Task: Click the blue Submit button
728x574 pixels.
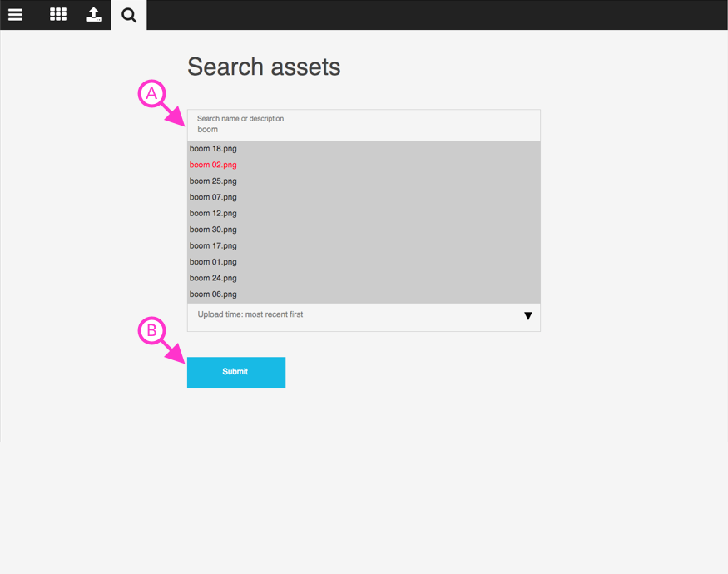Action: [x=236, y=373]
